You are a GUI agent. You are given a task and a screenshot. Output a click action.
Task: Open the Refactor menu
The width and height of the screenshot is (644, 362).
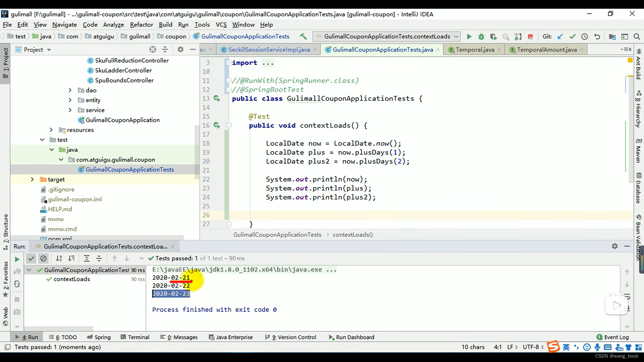click(x=141, y=24)
